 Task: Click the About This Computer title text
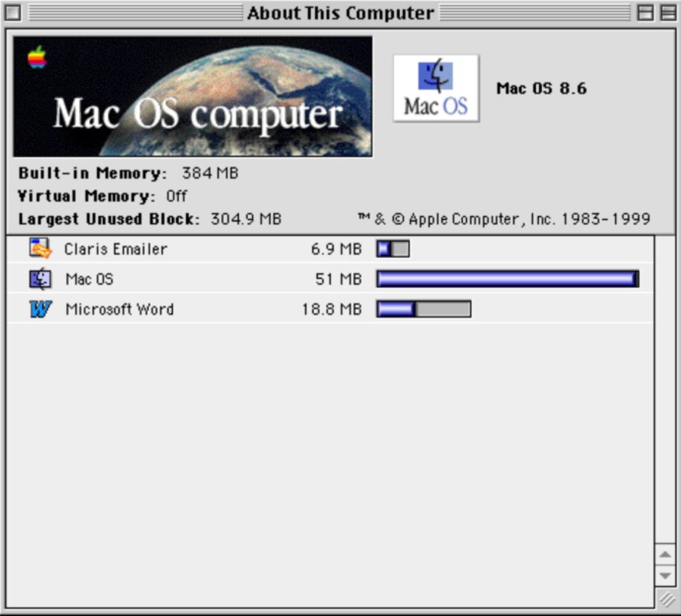tap(341, 12)
